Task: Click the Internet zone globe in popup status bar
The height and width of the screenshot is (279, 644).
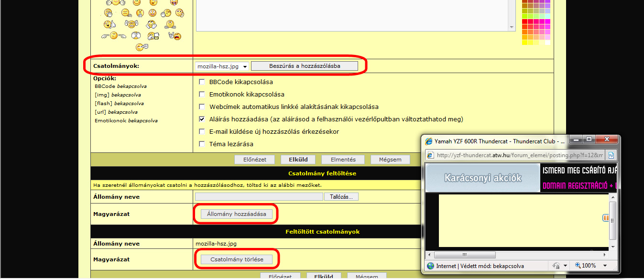Action: click(430, 266)
